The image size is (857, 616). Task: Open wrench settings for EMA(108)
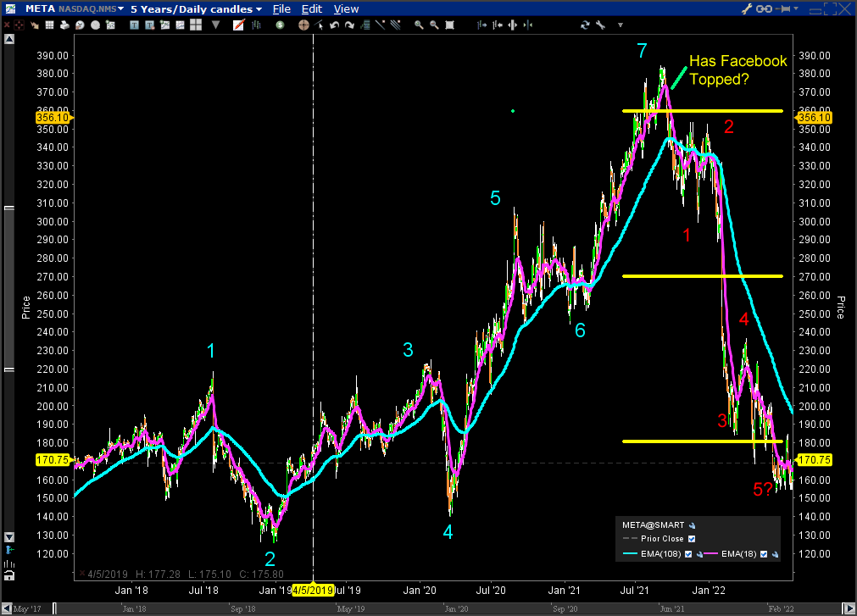[x=699, y=554]
